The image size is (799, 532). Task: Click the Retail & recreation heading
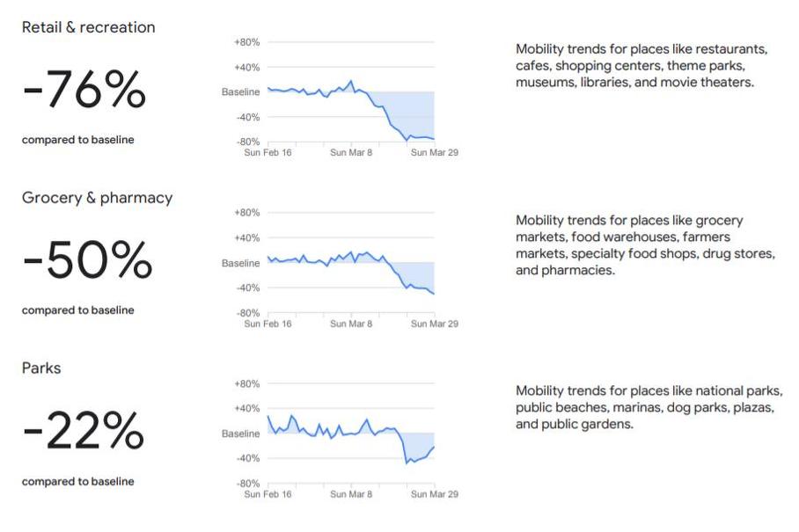click(88, 27)
